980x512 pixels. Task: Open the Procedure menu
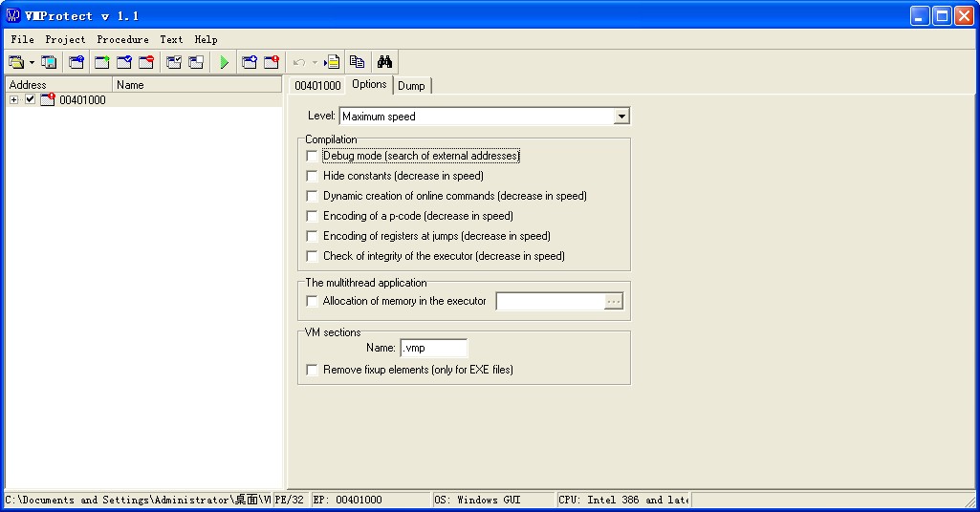click(123, 39)
